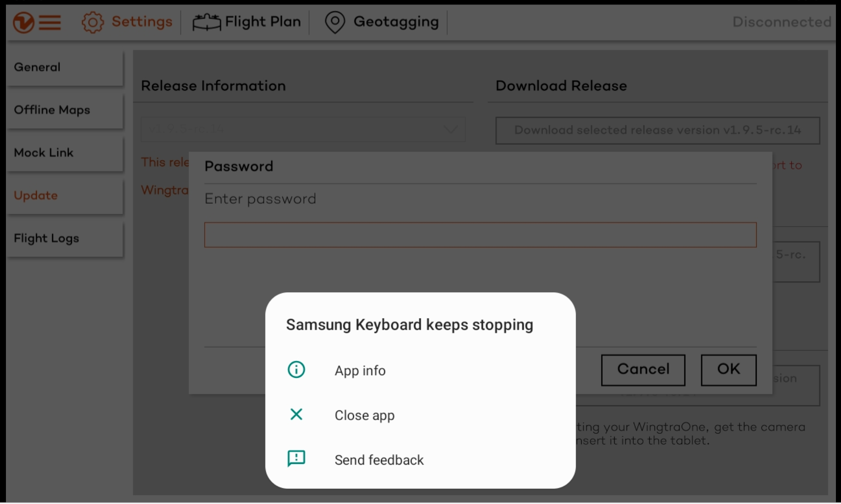Tap the App info circle icon
Image resolution: width=841 pixels, height=504 pixels.
[296, 370]
